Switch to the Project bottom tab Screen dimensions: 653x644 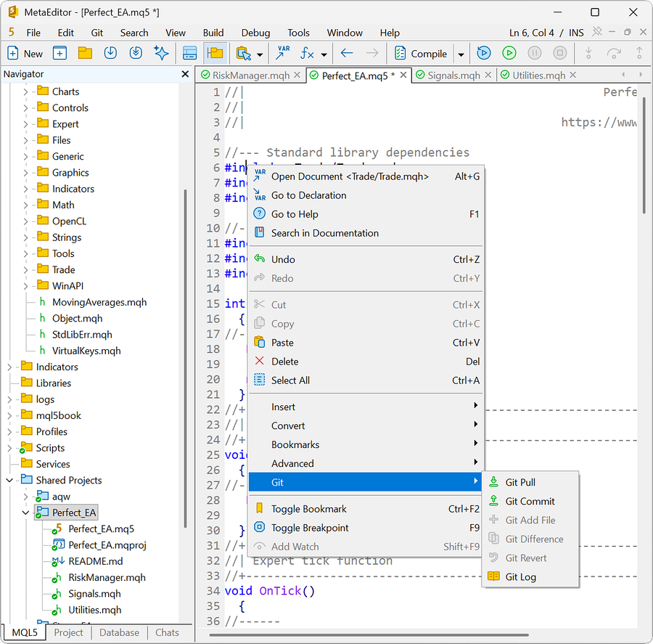tap(68, 632)
